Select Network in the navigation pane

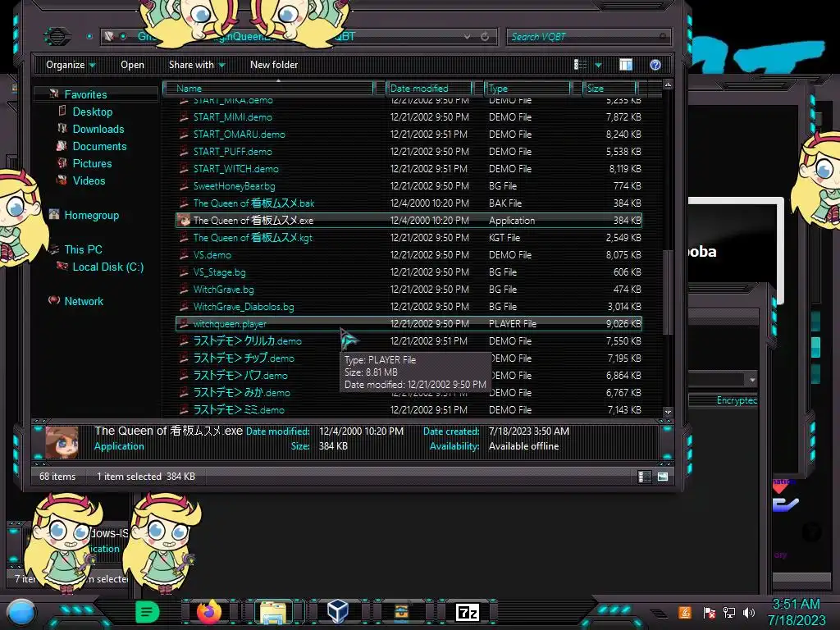(x=84, y=301)
